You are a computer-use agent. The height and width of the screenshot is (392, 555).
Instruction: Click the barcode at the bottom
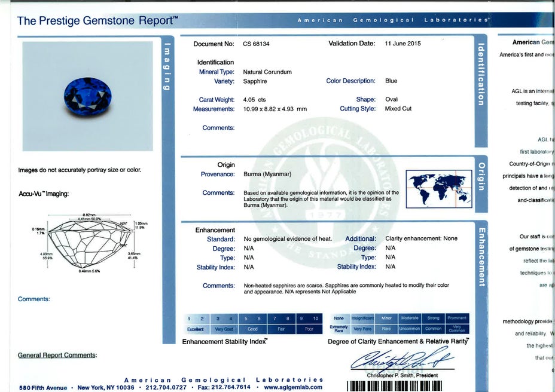394,385
